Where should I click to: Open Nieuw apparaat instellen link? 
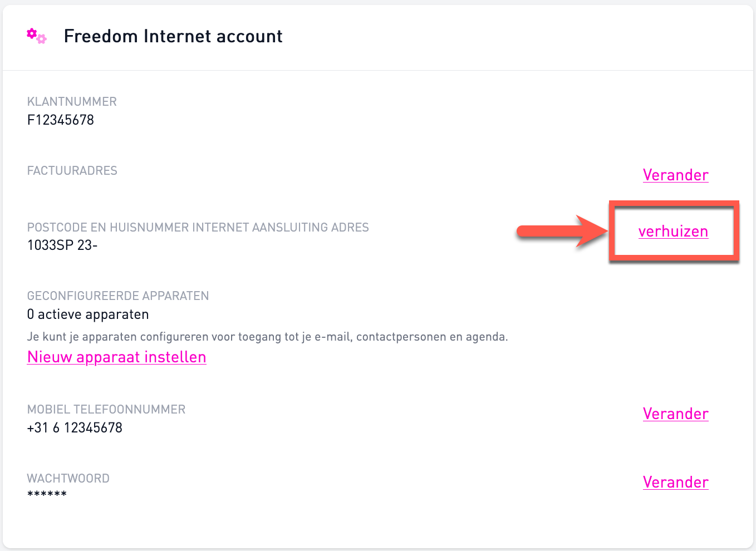(x=117, y=357)
